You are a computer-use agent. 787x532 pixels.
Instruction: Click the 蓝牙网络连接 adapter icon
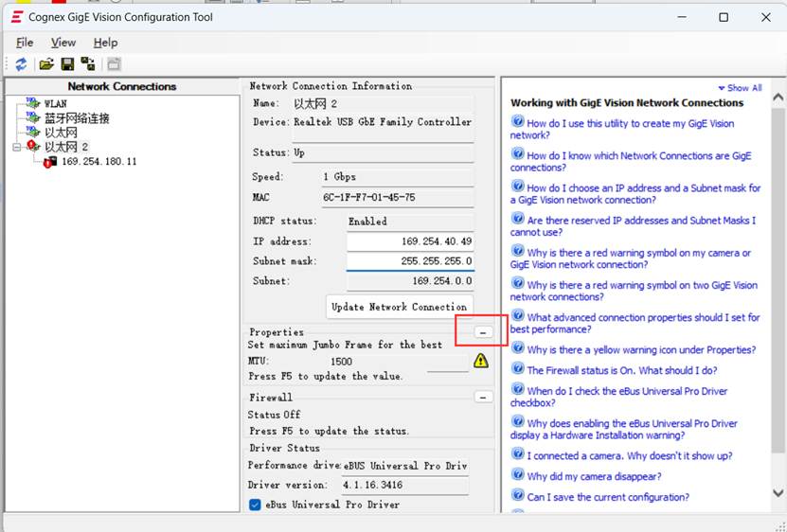pyautogui.click(x=32, y=118)
